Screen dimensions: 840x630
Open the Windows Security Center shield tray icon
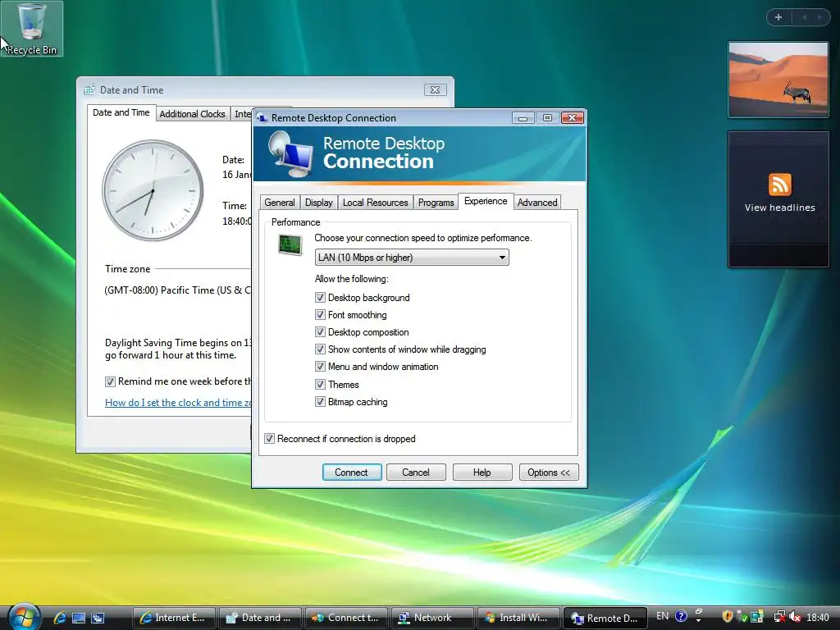click(727, 617)
